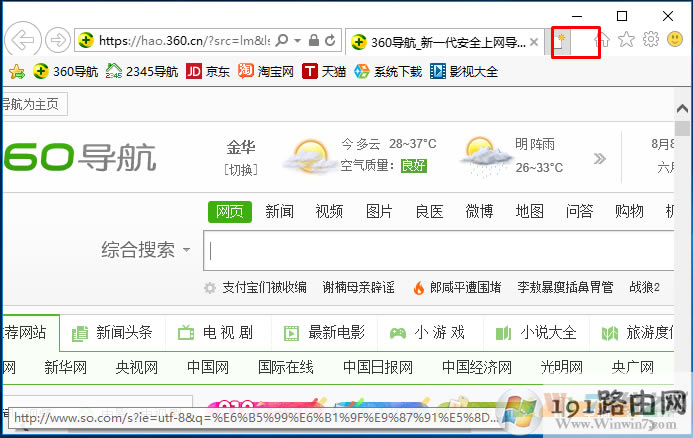
Task: Click the flame icon beside 郎咸平遭围堵
Action: (x=419, y=288)
